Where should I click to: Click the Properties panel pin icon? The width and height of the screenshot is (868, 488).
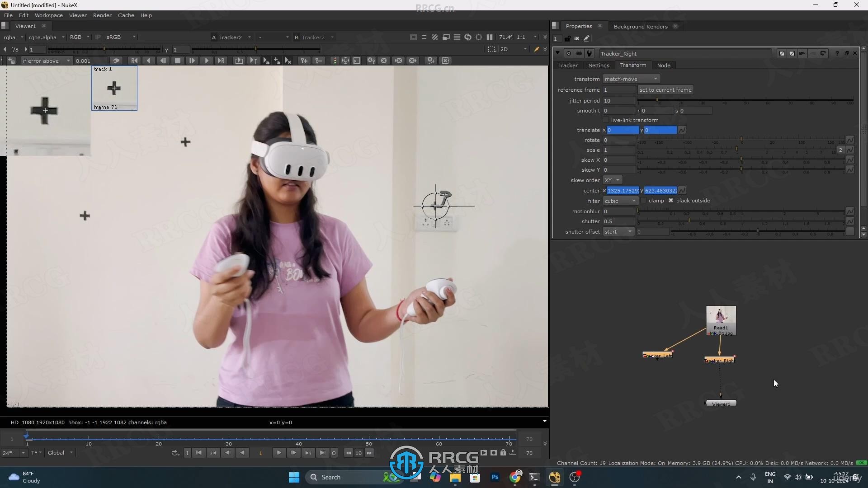pos(567,38)
